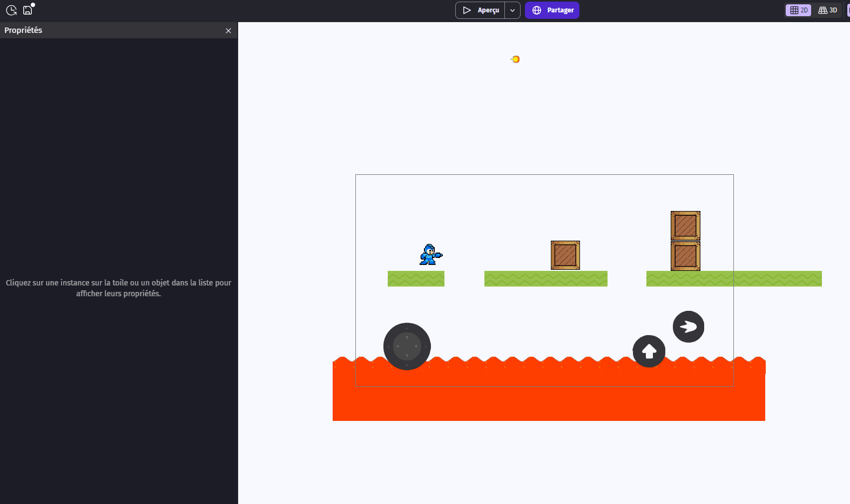
Task: Expand the Aperçu dropdown arrow
Action: coord(512,10)
